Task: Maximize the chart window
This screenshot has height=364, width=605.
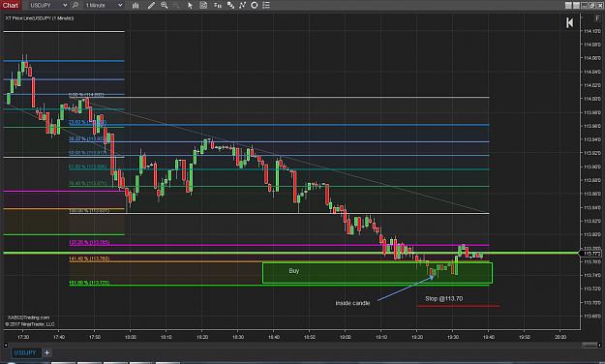Action: pos(591,5)
